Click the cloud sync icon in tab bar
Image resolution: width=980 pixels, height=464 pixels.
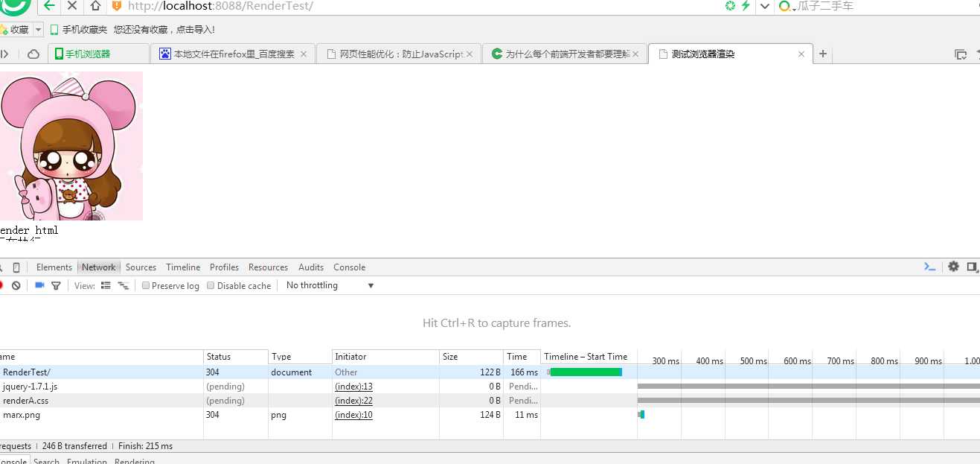pyautogui.click(x=33, y=54)
